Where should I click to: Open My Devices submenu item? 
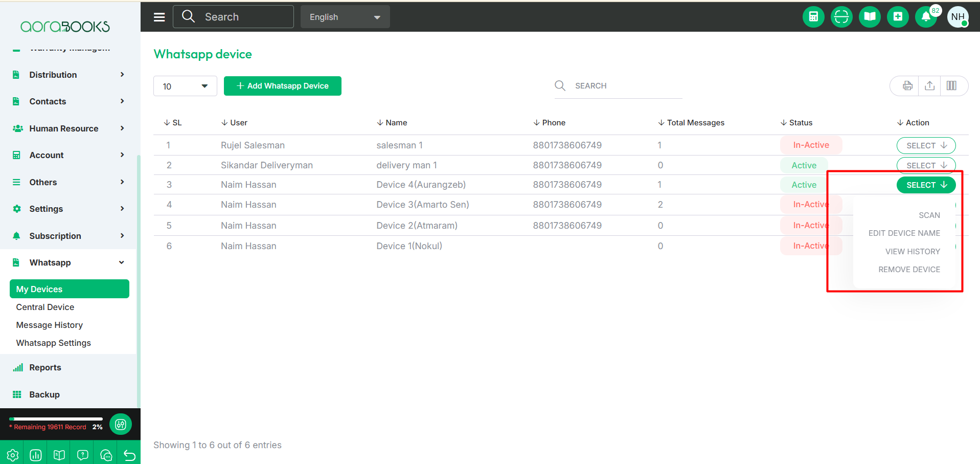pos(70,289)
